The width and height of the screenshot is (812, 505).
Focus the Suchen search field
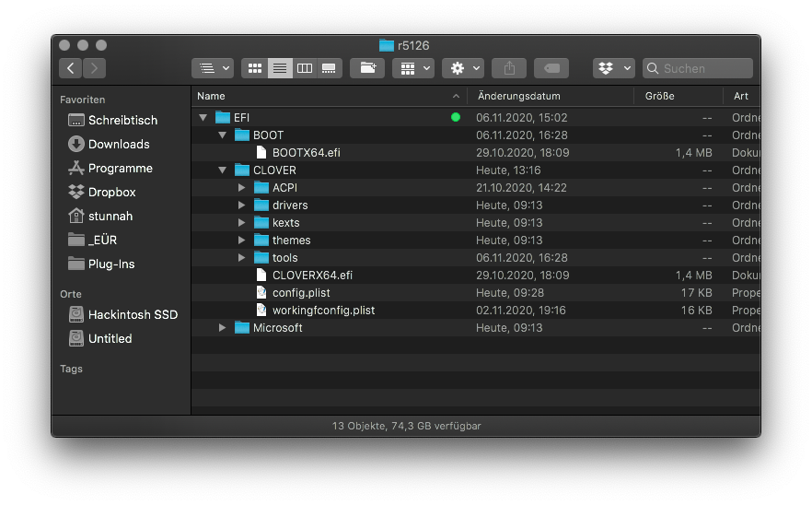coord(698,68)
